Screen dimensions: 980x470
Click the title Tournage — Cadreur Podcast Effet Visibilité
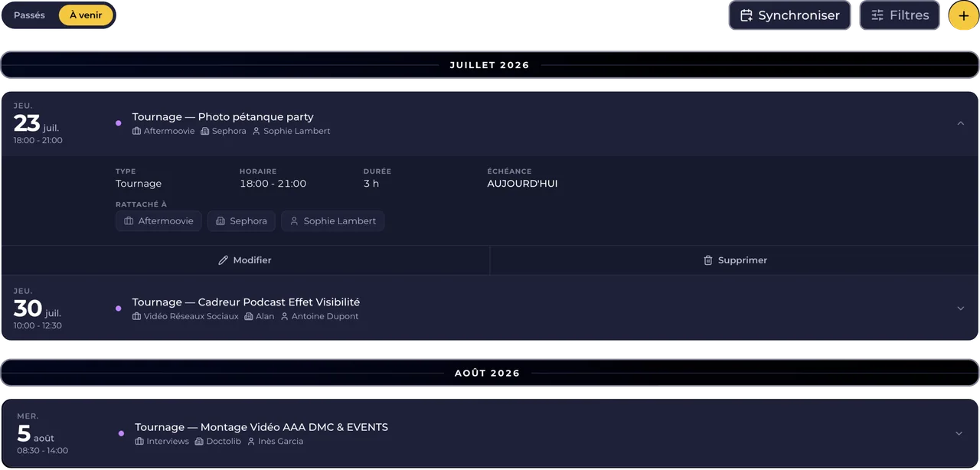(246, 302)
